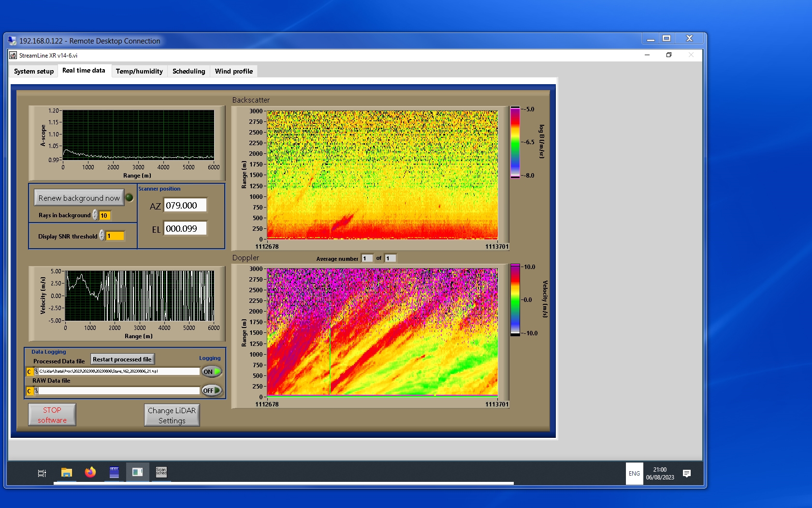This screenshot has height=508, width=812.
Task: Click the ENG language indicator
Action: [x=634, y=473]
